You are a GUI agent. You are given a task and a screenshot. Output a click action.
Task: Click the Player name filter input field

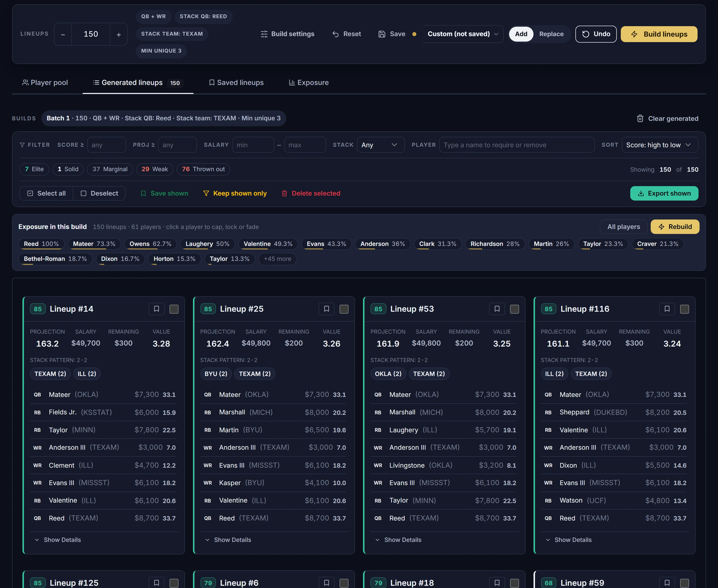coord(517,145)
